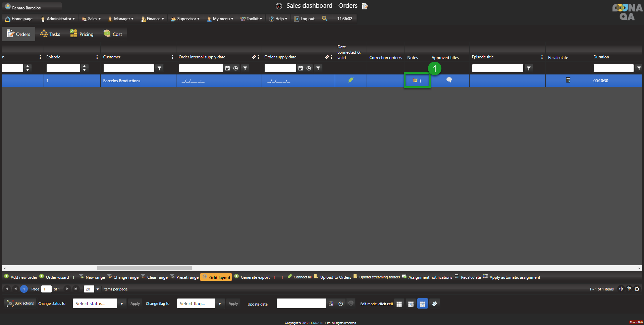Click the search magnifier in the menu bar

point(324,18)
